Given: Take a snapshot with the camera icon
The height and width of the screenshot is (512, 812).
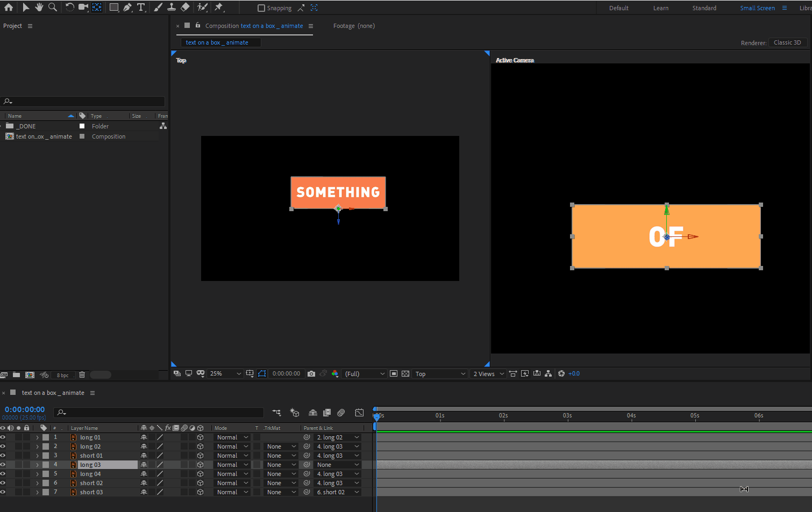Looking at the screenshot, I should point(311,374).
